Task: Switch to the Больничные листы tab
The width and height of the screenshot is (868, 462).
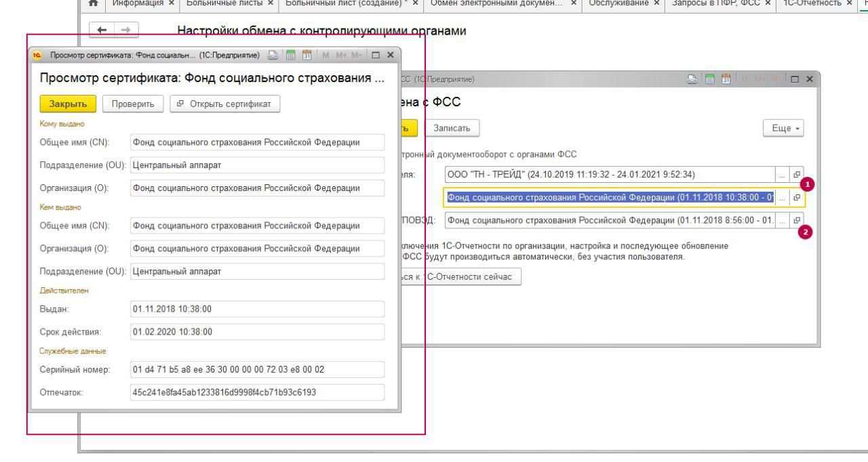Action: pyautogui.click(x=223, y=4)
